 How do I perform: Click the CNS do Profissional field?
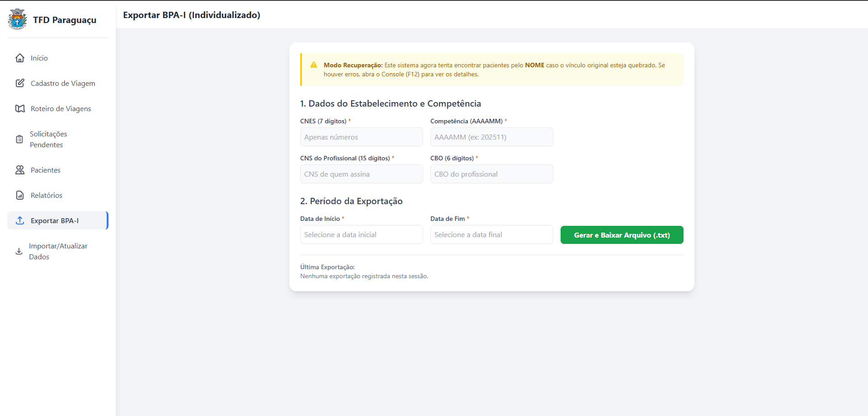coord(361,174)
